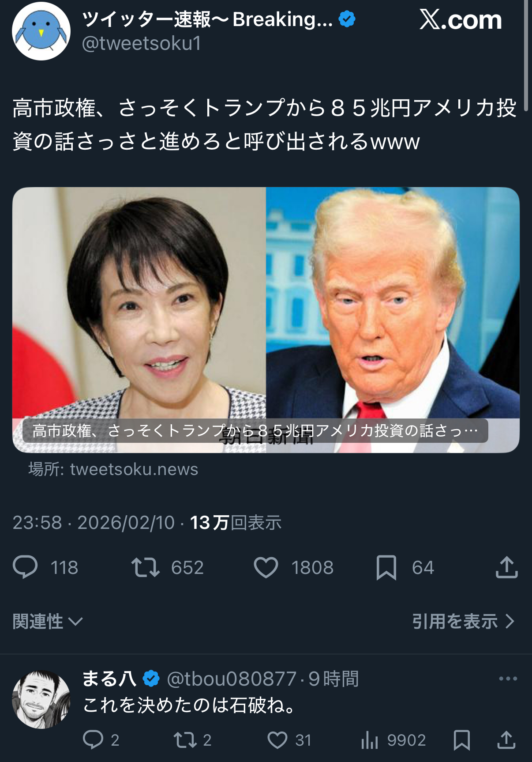Like まる八's reply with 31 likes

(x=277, y=740)
